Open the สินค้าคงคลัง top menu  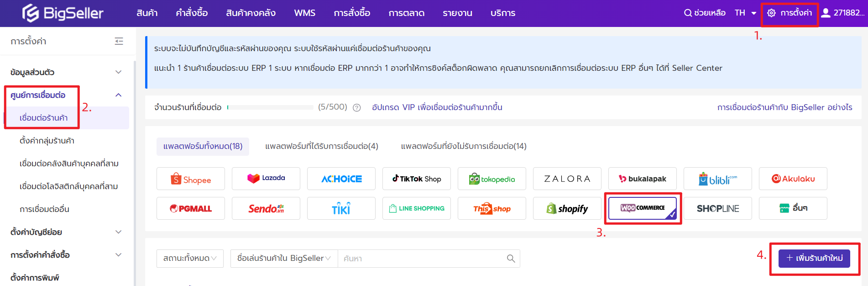[251, 13]
